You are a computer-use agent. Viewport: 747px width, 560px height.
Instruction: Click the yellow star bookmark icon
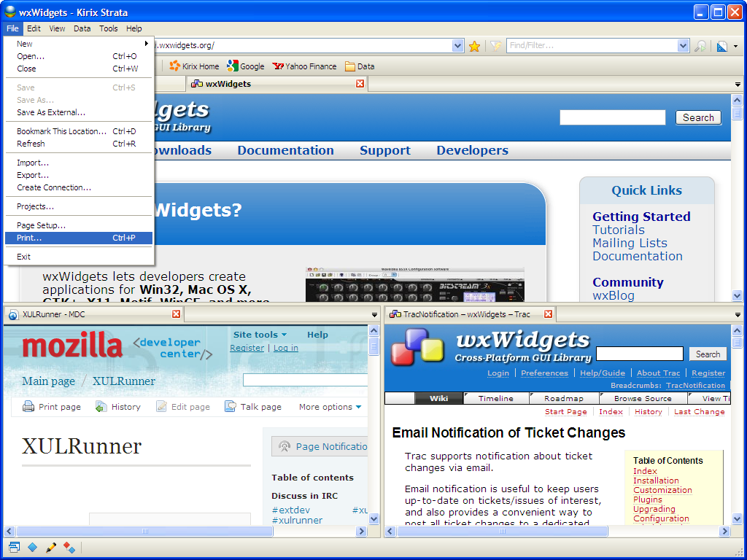click(474, 46)
